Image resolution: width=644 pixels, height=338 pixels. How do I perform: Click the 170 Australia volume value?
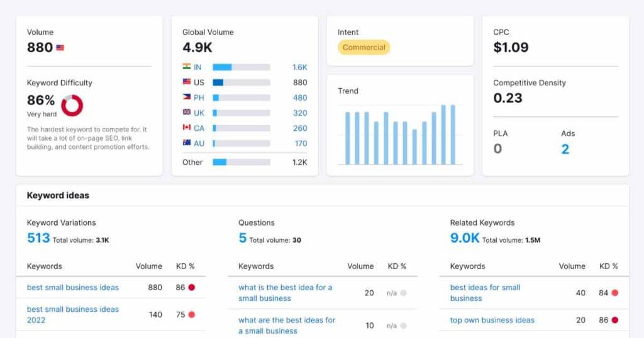(x=301, y=143)
